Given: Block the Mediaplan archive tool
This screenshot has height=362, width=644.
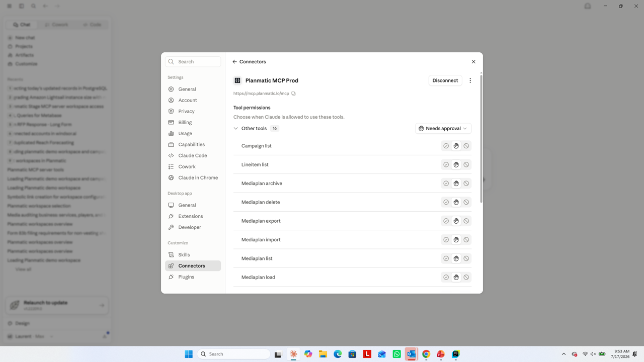Looking at the screenshot, I should tap(466, 184).
